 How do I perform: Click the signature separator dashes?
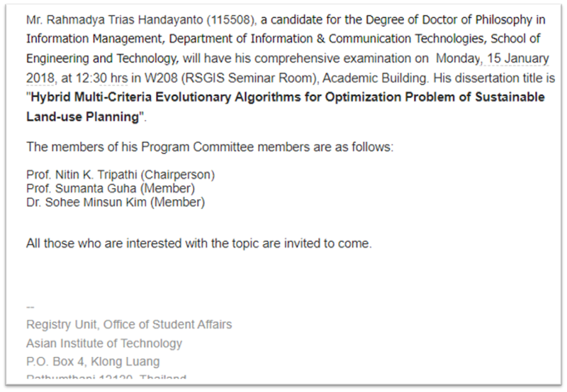(x=30, y=307)
